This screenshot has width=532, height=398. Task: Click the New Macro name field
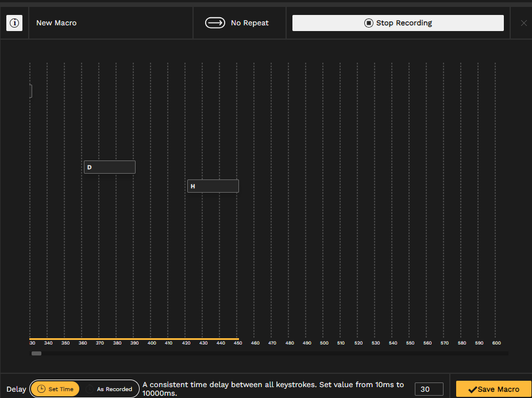(x=111, y=23)
